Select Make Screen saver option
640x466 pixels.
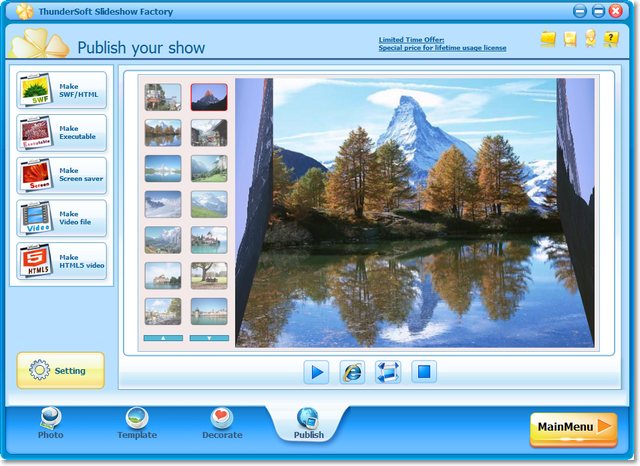pos(61,176)
